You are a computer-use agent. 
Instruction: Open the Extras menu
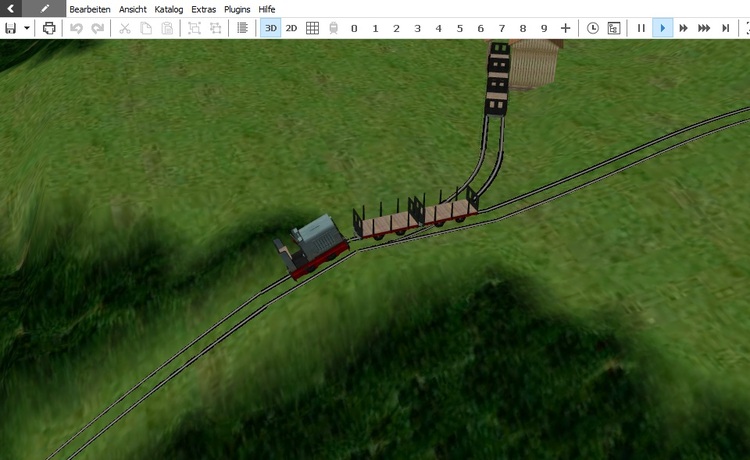(x=203, y=9)
